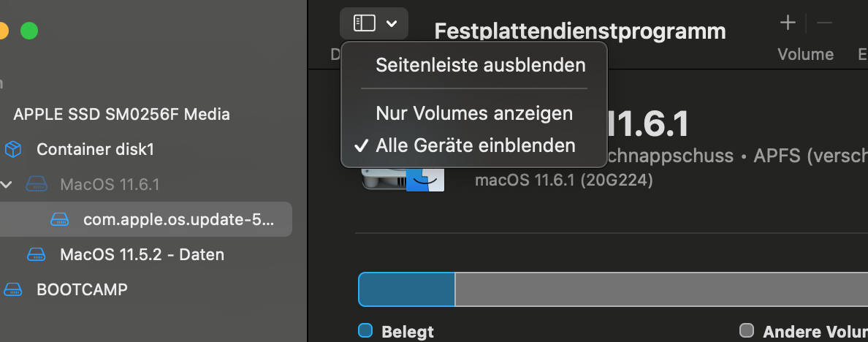This screenshot has width=868, height=342.
Task: Click the Volume toolbar label
Action: click(805, 54)
